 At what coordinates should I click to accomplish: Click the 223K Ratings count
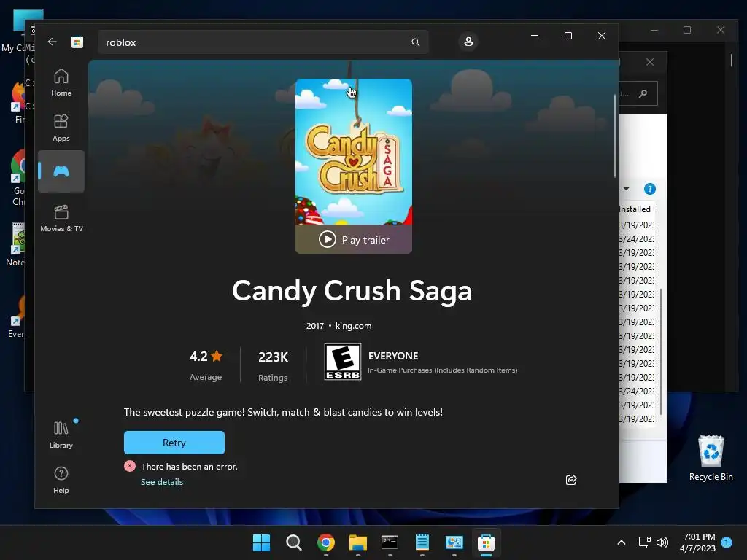point(273,366)
